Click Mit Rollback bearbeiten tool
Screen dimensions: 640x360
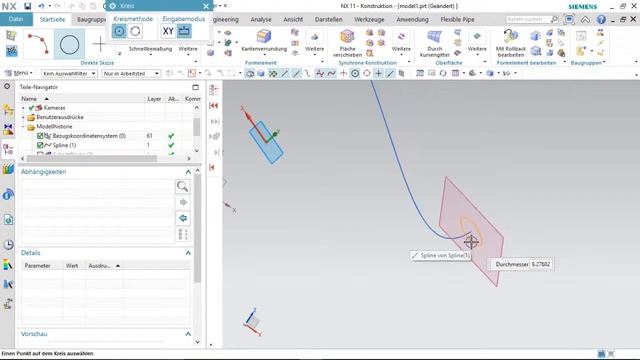click(x=511, y=43)
